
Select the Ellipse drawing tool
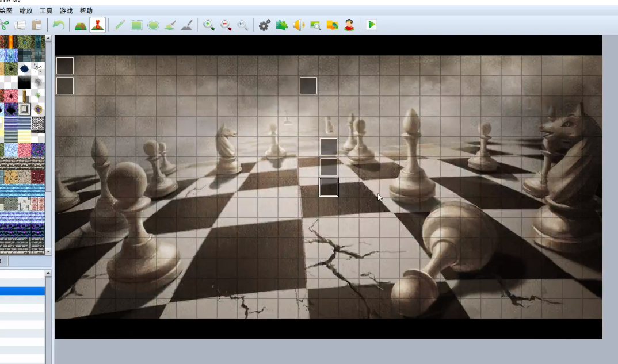153,25
